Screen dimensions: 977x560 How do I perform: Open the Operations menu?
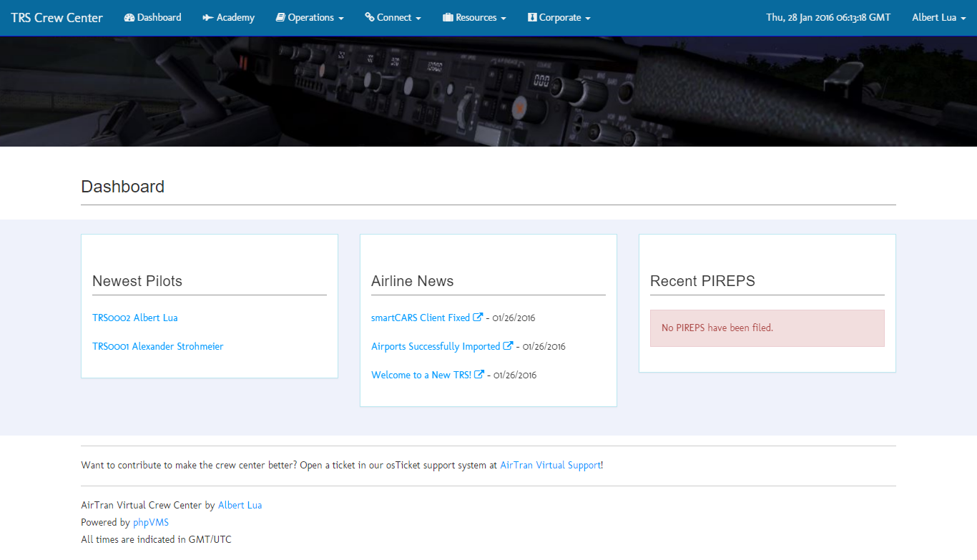[310, 17]
